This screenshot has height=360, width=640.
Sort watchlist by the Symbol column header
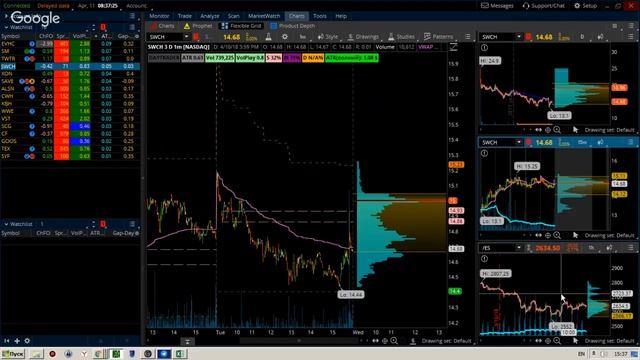(x=11, y=36)
